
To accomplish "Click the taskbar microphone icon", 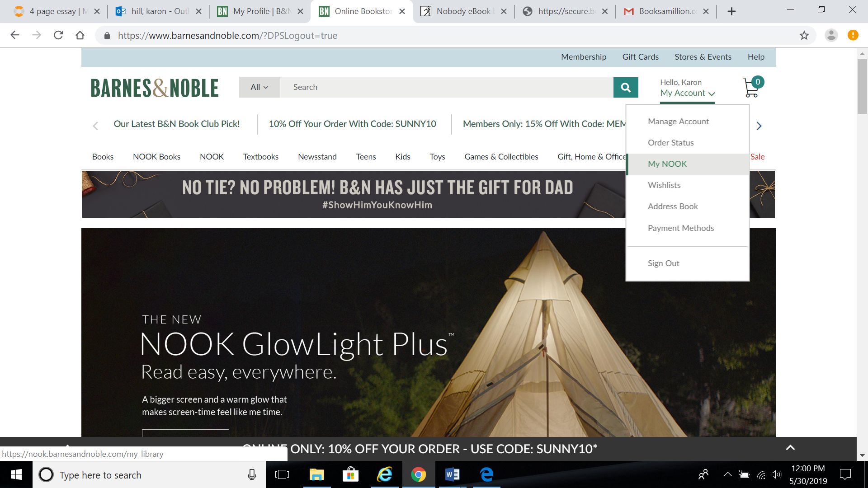I will pos(252,474).
